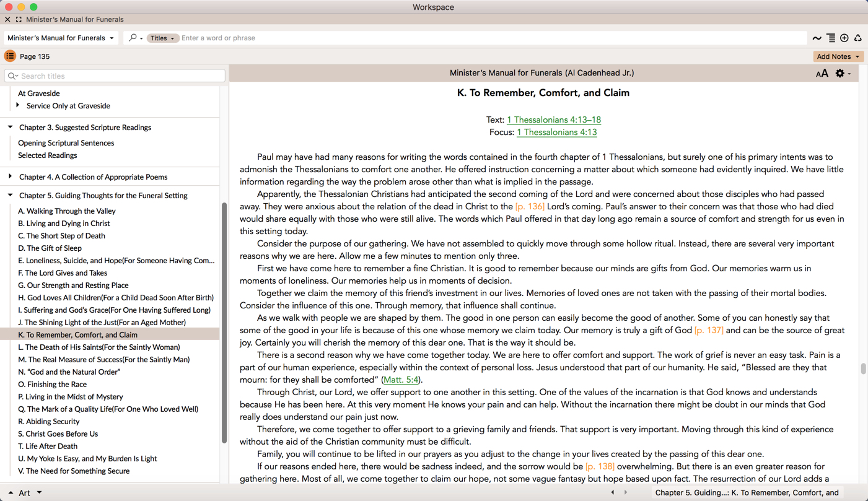868x501 pixels.
Task: Click the tilde icon in top toolbar
Action: point(817,38)
